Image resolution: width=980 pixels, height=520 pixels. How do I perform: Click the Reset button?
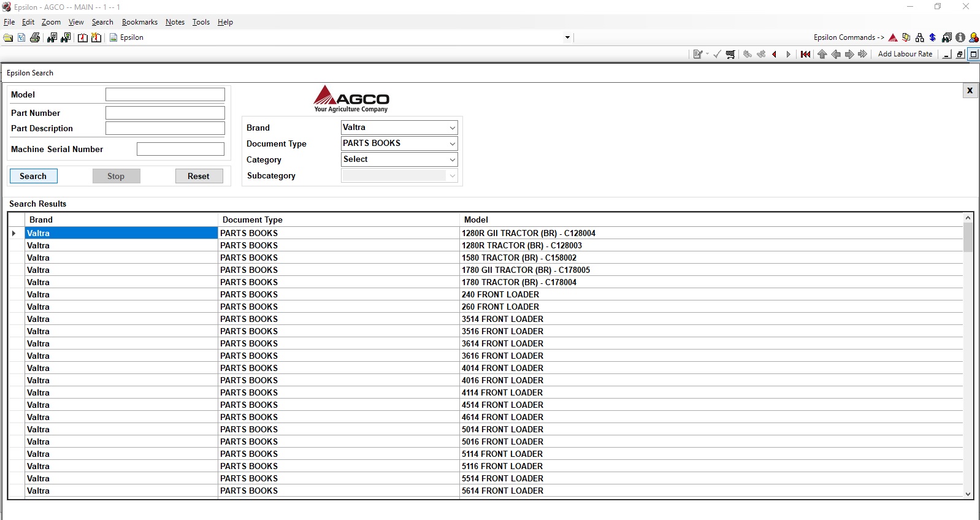click(x=199, y=176)
